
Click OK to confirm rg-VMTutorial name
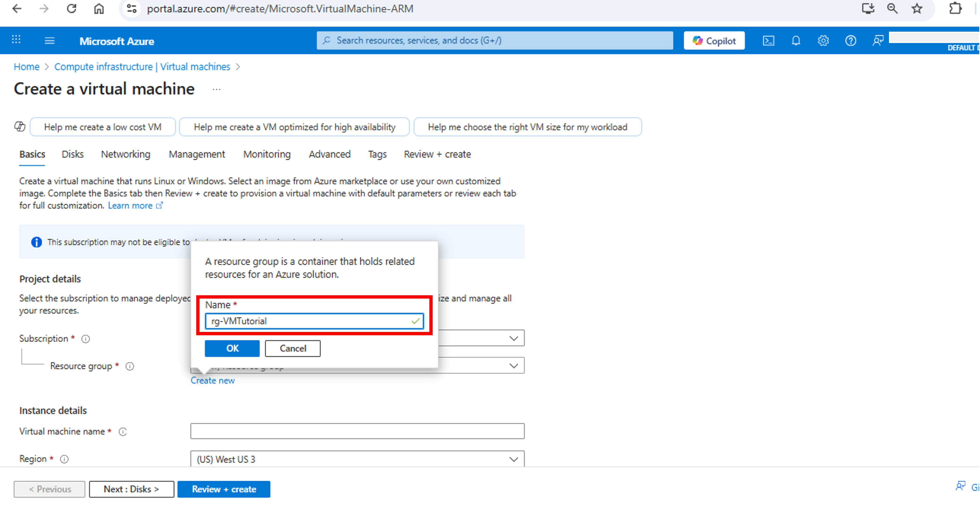[x=232, y=348]
